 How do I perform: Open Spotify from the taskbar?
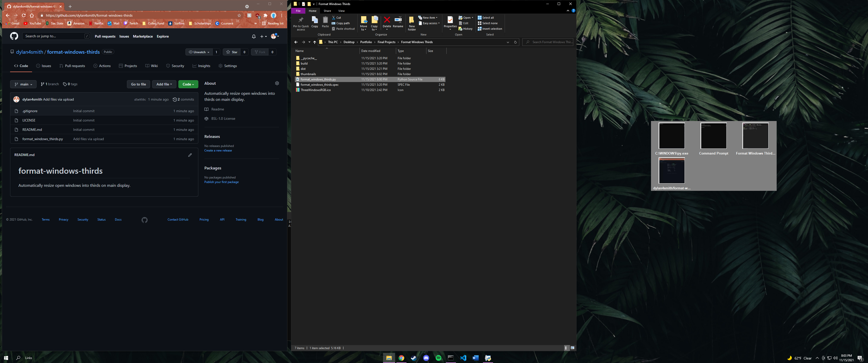[x=438, y=358]
